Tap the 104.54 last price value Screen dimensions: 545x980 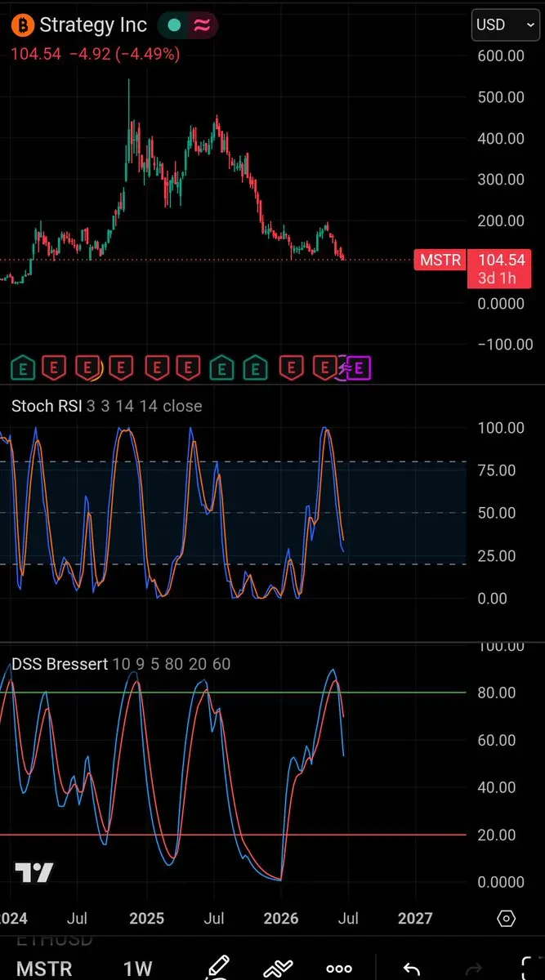pyautogui.click(x=36, y=55)
